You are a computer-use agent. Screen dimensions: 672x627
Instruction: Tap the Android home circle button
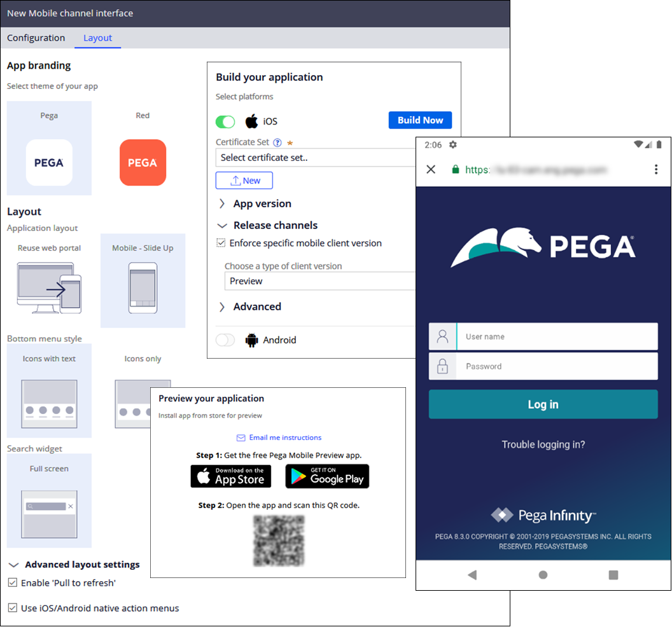click(x=543, y=575)
